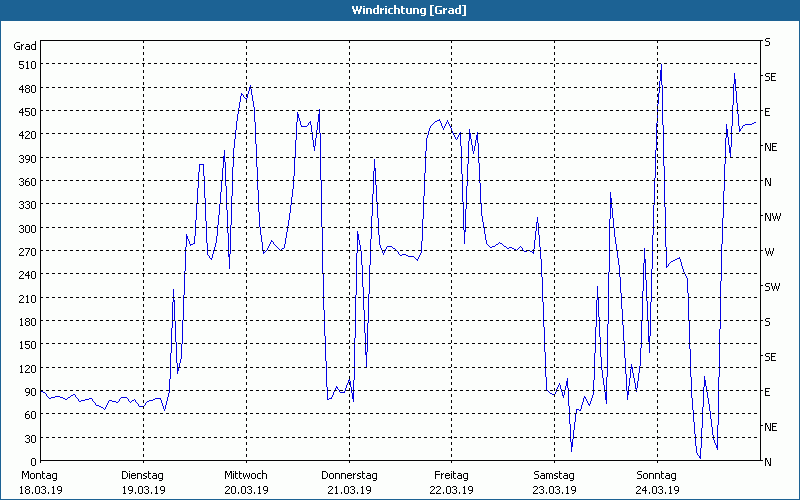Select the Montag 18.03.19 date label
This screenshot has width=800, height=500.
(x=39, y=482)
